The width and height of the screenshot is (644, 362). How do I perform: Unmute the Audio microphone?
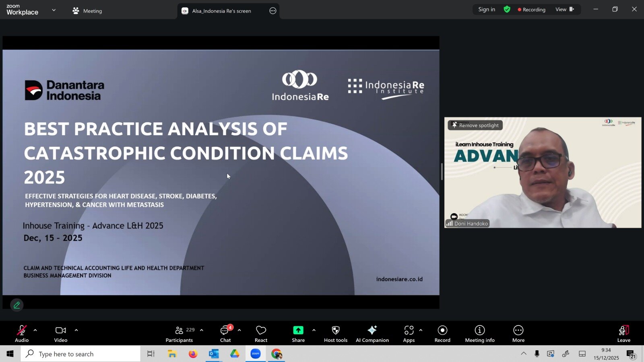(x=22, y=334)
